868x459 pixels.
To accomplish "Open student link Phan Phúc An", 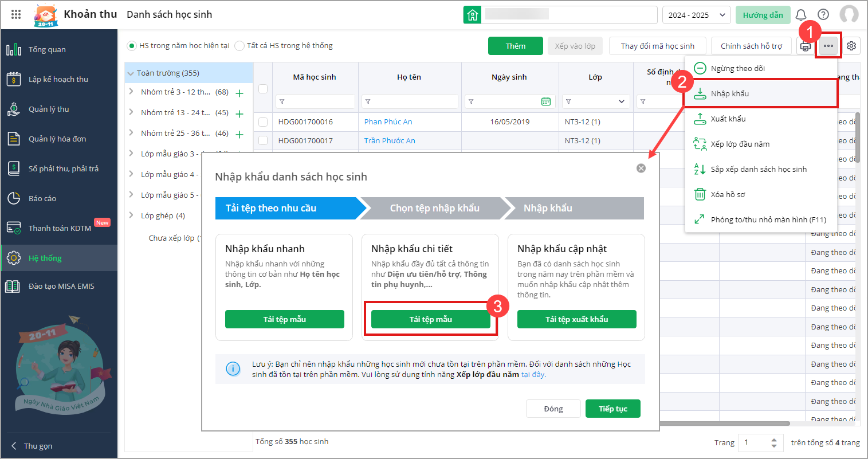I will (388, 121).
